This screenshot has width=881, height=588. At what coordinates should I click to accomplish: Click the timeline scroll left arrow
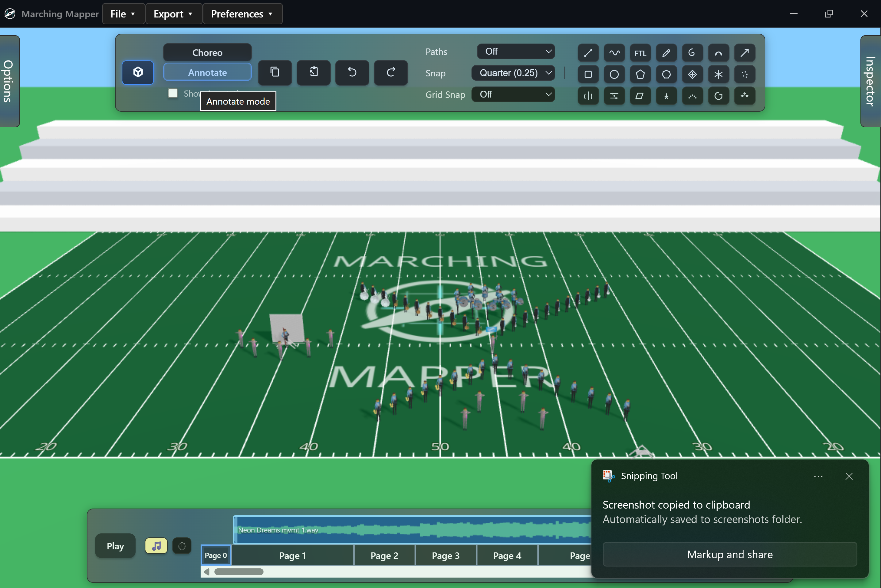[206, 572]
